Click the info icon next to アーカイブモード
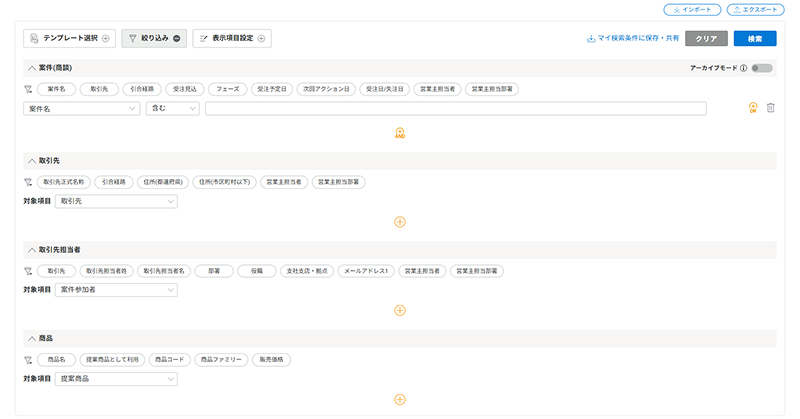800x419 pixels. pos(743,68)
